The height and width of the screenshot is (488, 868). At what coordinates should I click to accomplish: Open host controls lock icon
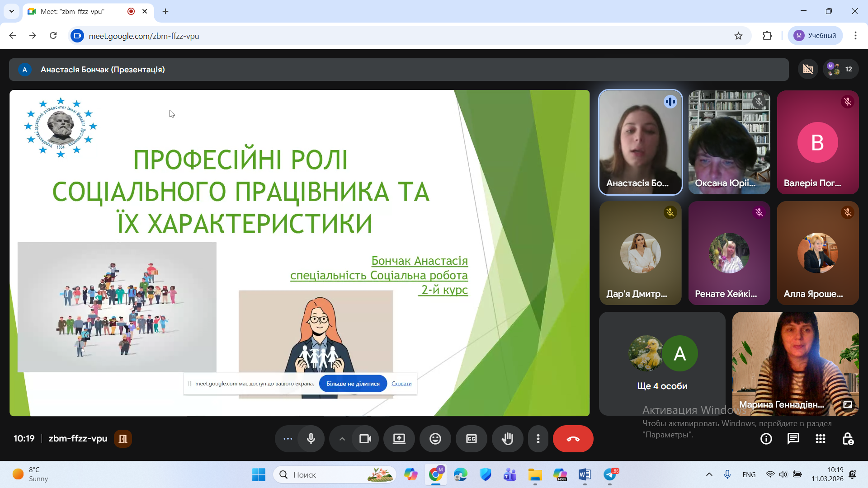[848, 439]
